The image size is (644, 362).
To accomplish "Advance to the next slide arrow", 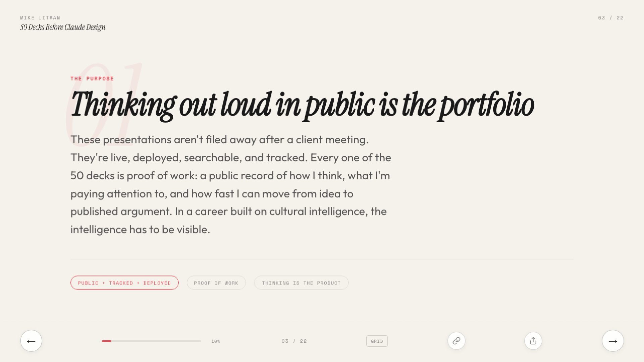I will pyautogui.click(x=612, y=341).
